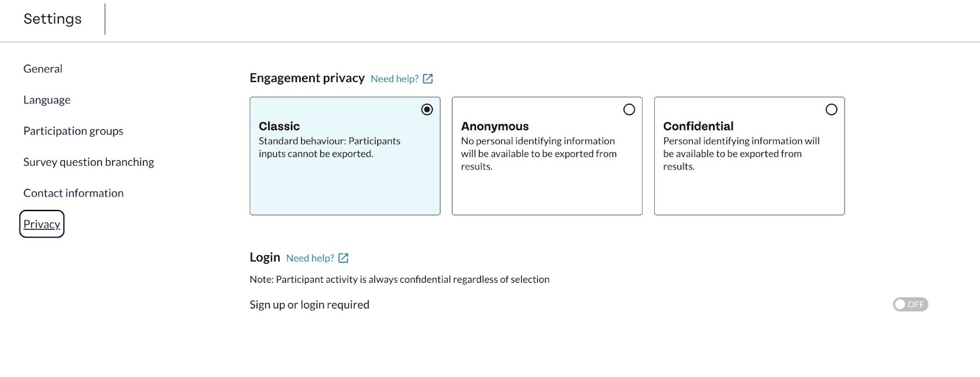Screen dimensions: 980x377
Task: Select the Classic privacy radio button
Action: [x=427, y=110]
